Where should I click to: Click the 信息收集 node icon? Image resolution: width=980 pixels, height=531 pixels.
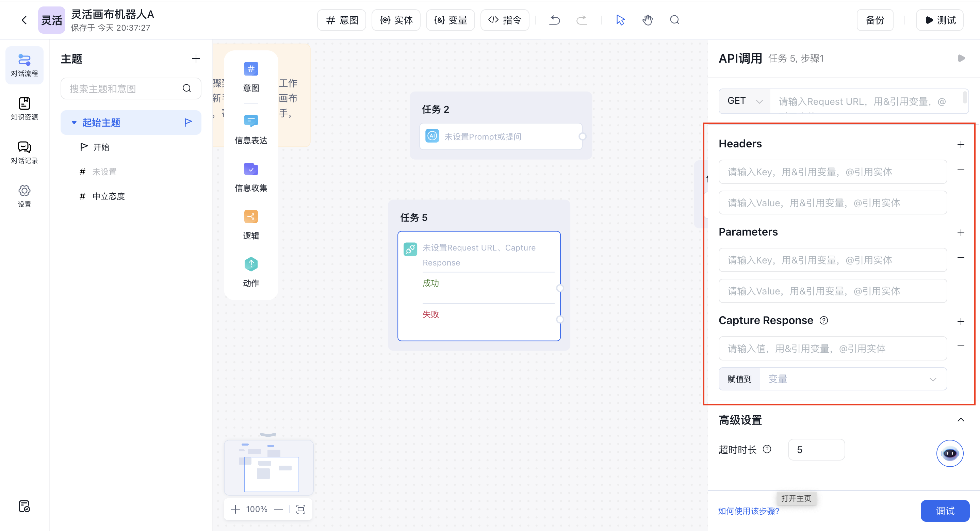[x=251, y=169]
